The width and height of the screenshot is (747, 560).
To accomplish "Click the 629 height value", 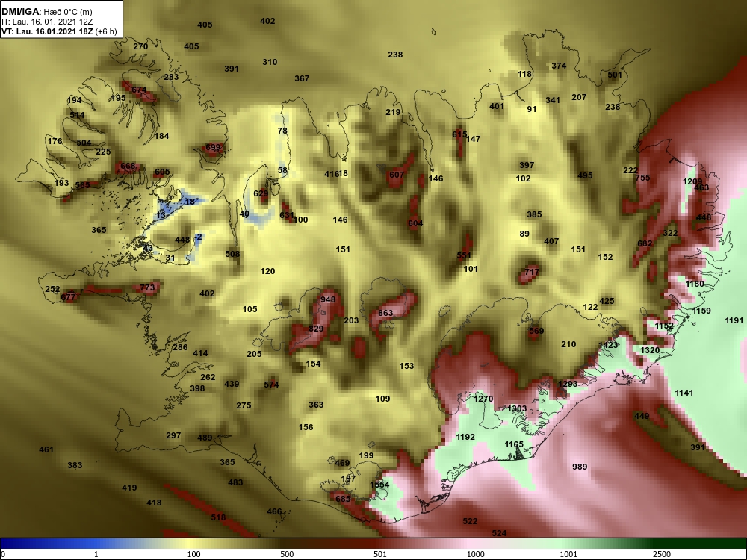I will pyautogui.click(x=261, y=193).
